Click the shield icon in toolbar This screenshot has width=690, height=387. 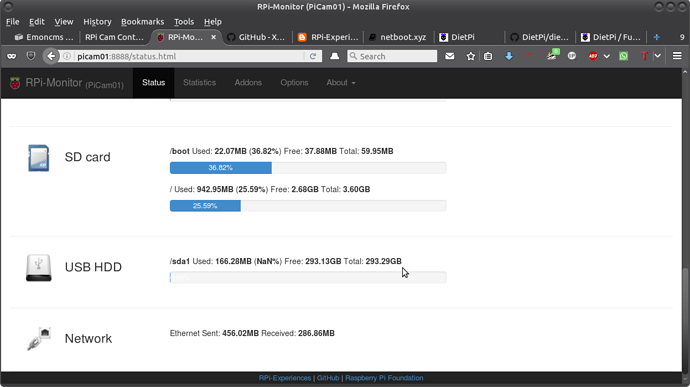31,56
